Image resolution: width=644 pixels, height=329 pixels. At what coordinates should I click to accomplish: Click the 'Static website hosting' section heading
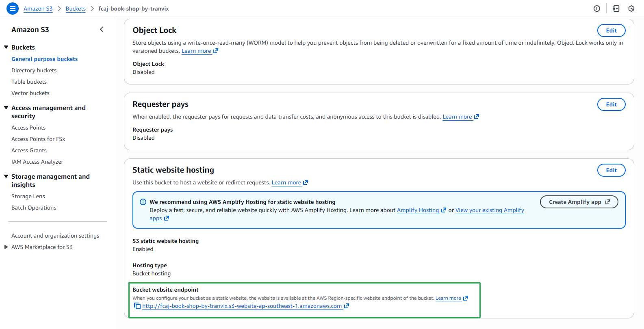pyautogui.click(x=173, y=170)
